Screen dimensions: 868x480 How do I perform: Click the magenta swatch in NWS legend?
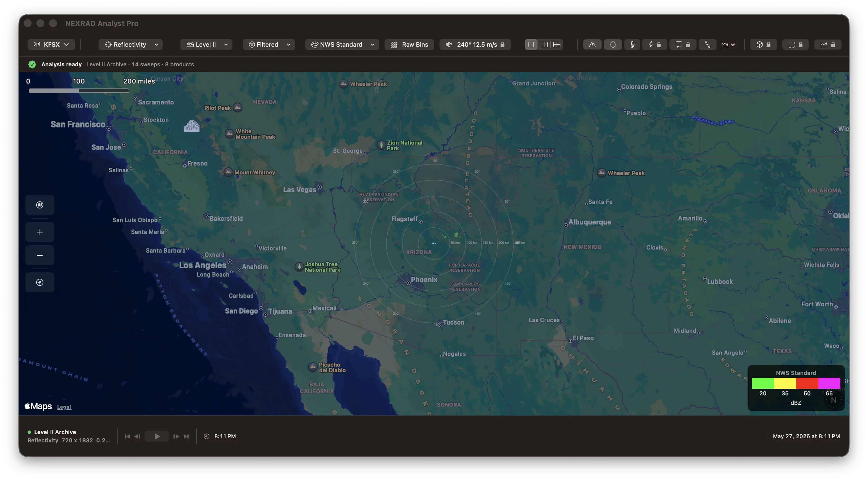[829, 383]
